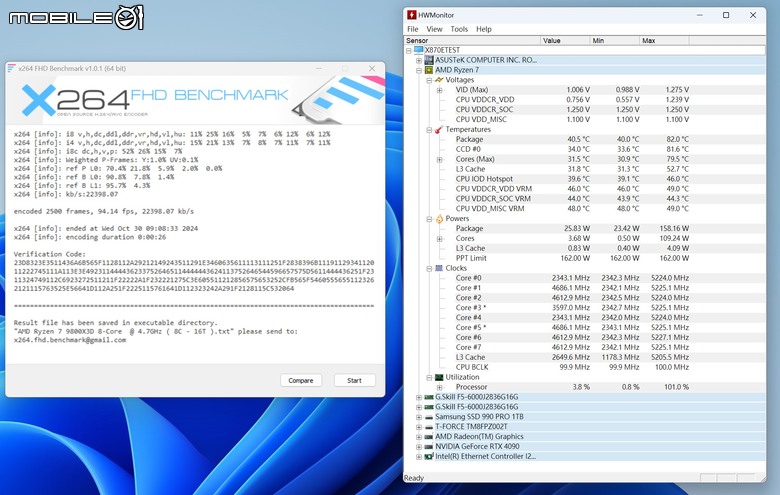Screen dimensions: 780x495
Task: Click the Start button in x264 benchmark
Action: (x=354, y=380)
